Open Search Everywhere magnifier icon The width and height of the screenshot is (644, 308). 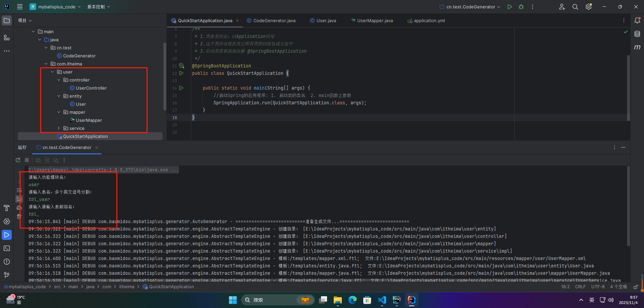coord(575,7)
